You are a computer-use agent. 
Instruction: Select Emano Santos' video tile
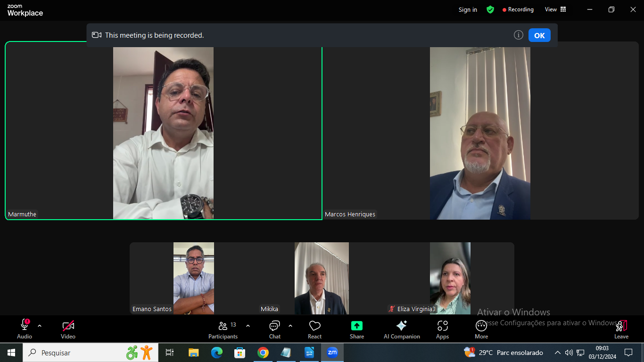pos(194,278)
